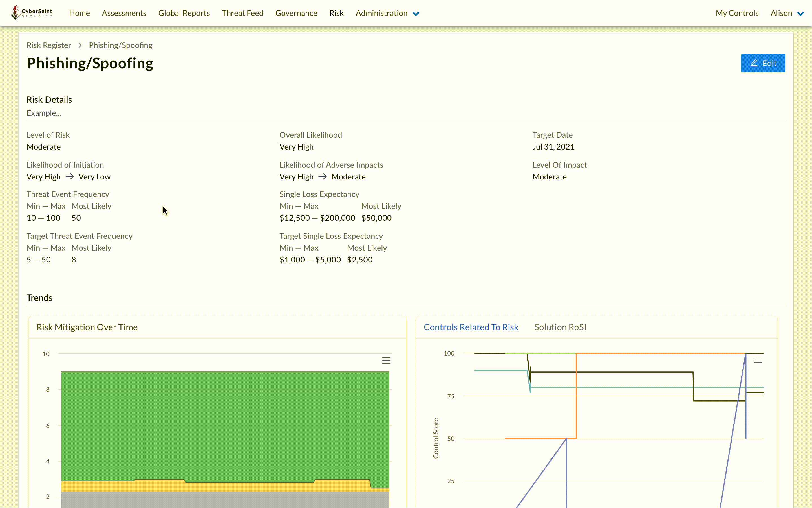Click the pencil icon in Edit button
Viewport: 812px width, 508px height.
coord(754,63)
